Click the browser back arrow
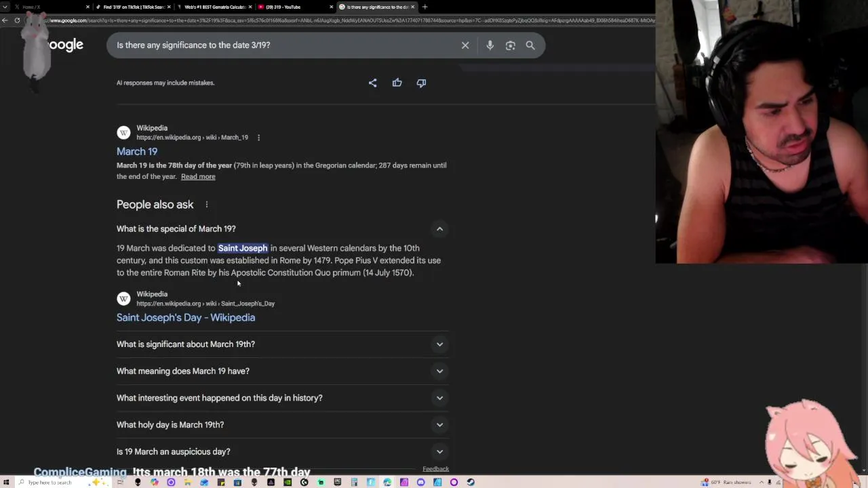Viewport: 868px width, 488px height. (x=5, y=20)
